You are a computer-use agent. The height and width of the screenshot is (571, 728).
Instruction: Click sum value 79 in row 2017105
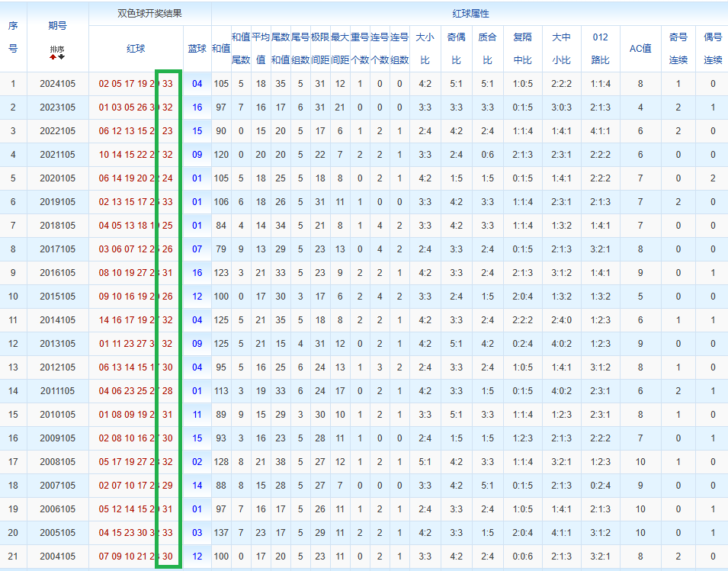point(221,249)
